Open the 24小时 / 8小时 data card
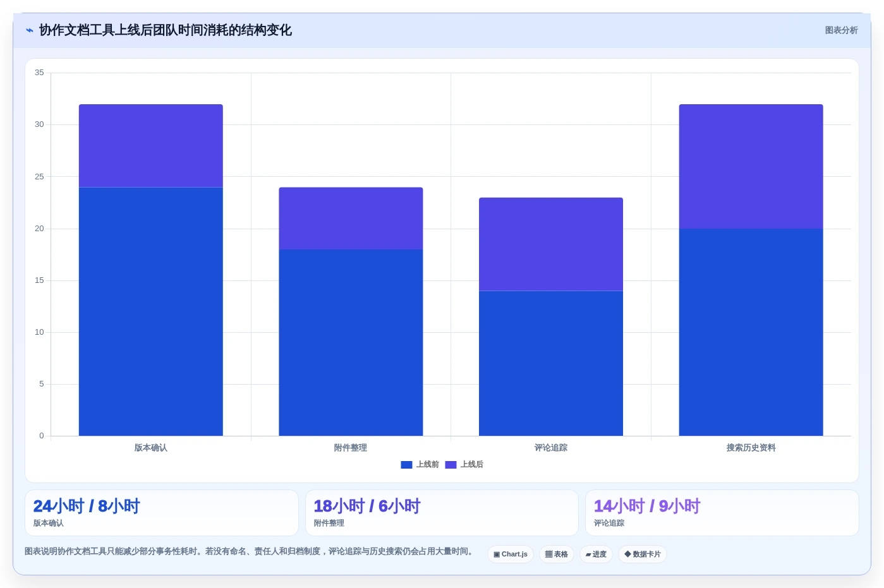Image resolution: width=884 pixels, height=588 pixels. pyautogui.click(x=162, y=513)
